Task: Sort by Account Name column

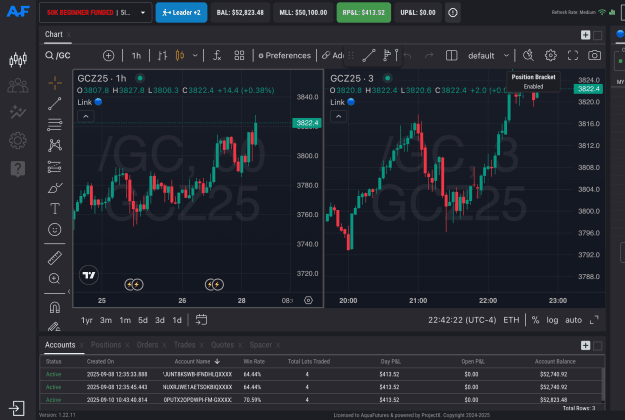Action: point(197,361)
